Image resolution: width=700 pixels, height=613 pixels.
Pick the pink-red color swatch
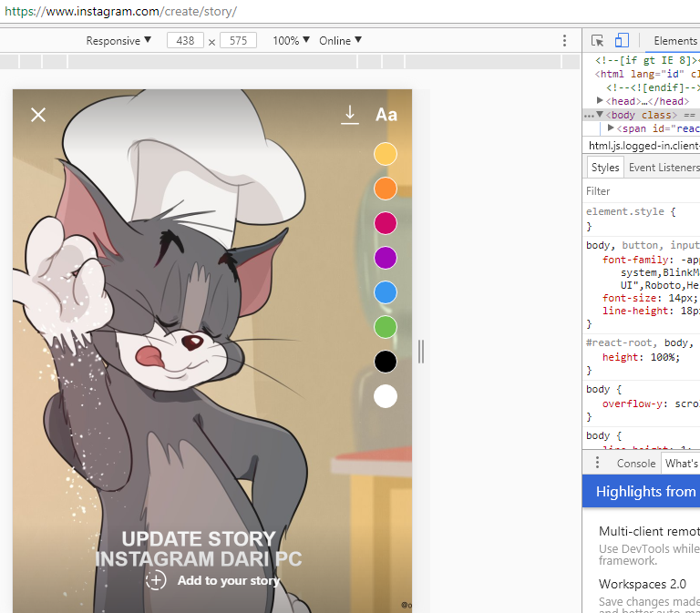click(386, 223)
